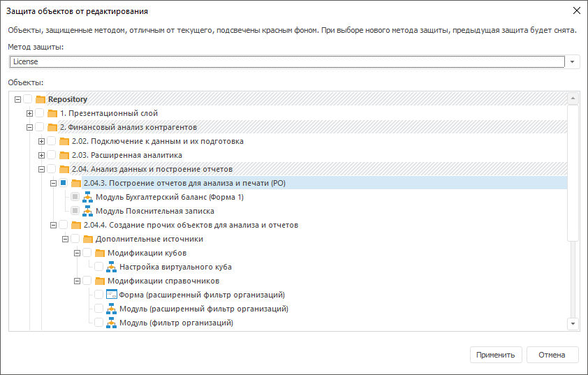The width and height of the screenshot is (588, 375).
Task: Click the Модуль (фильтр организаций) icon
Action: (112, 323)
